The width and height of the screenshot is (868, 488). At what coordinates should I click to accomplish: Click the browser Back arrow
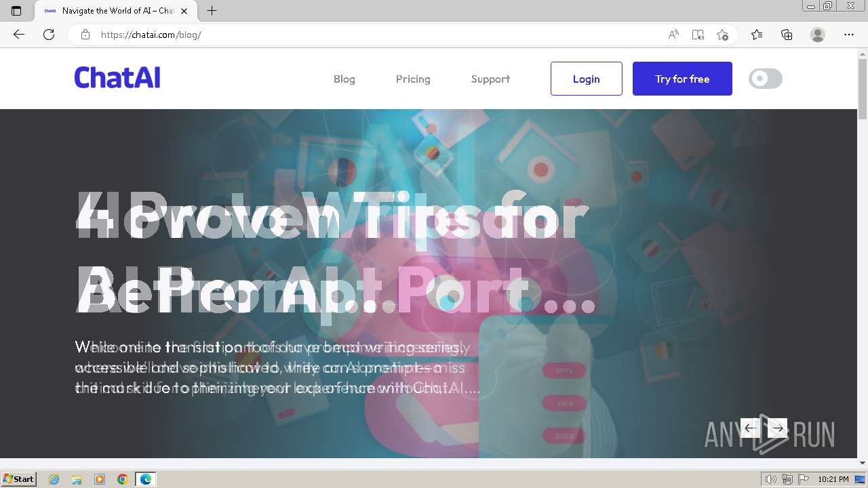tap(19, 35)
